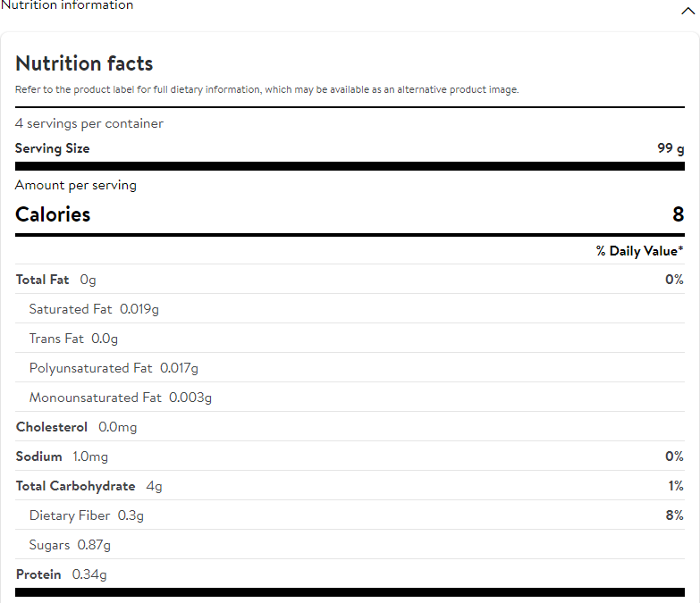
Task: Click the Calories label
Action: click(53, 214)
